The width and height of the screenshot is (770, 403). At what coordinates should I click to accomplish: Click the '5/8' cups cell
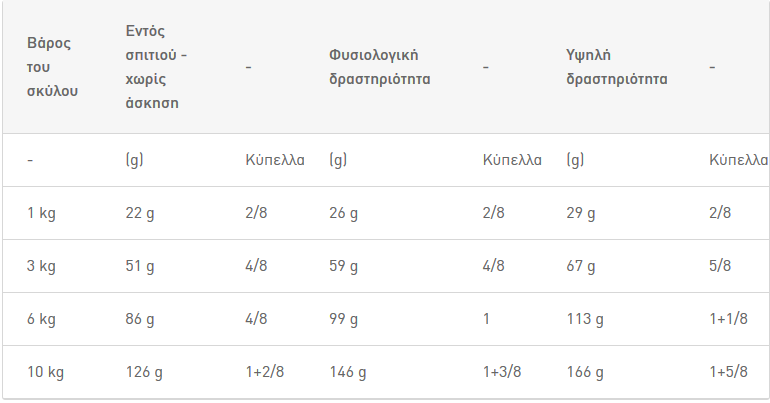(720, 266)
